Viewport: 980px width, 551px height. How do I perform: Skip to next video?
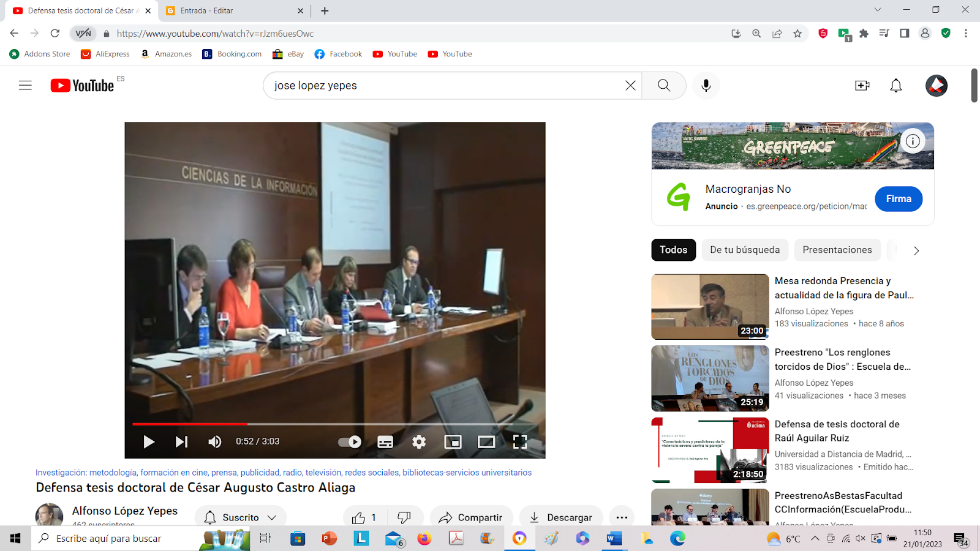coord(181,441)
